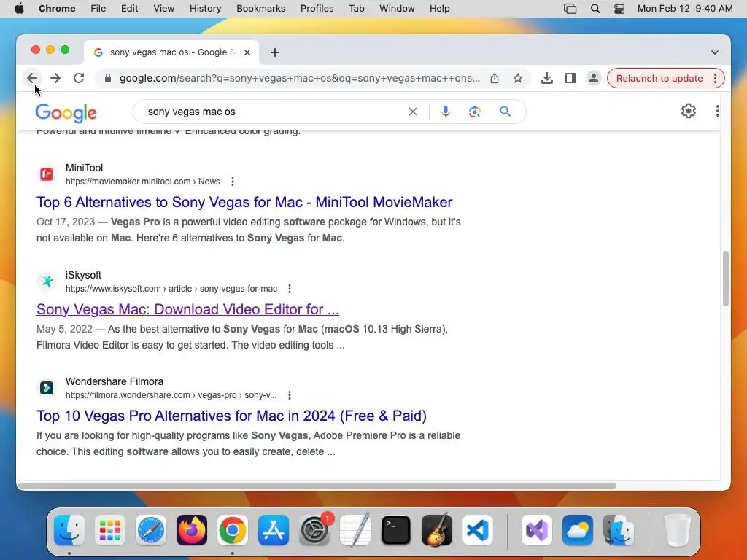Open Finder from the Dock
This screenshot has width=747, height=560.
69,530
